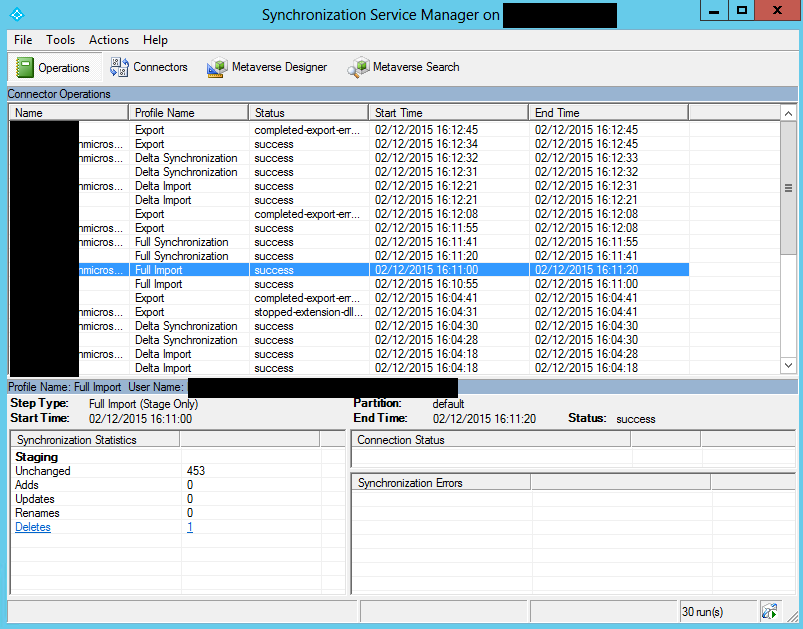The width and height of the screenshot is (803, 629).
Task: Select Delta Import run ending 16:12:21
Action: pyautogui.click(x=349, y=200)
